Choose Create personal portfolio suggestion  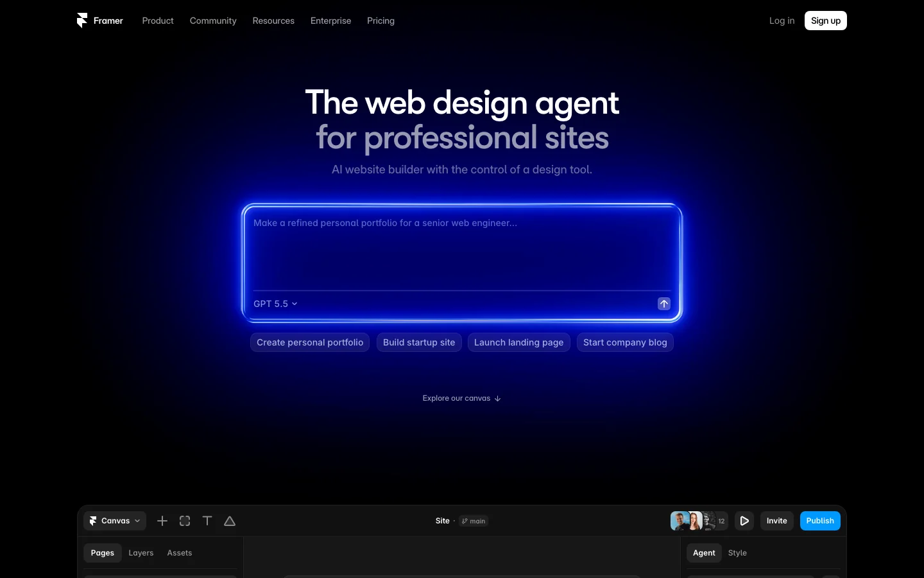point(310,342)
